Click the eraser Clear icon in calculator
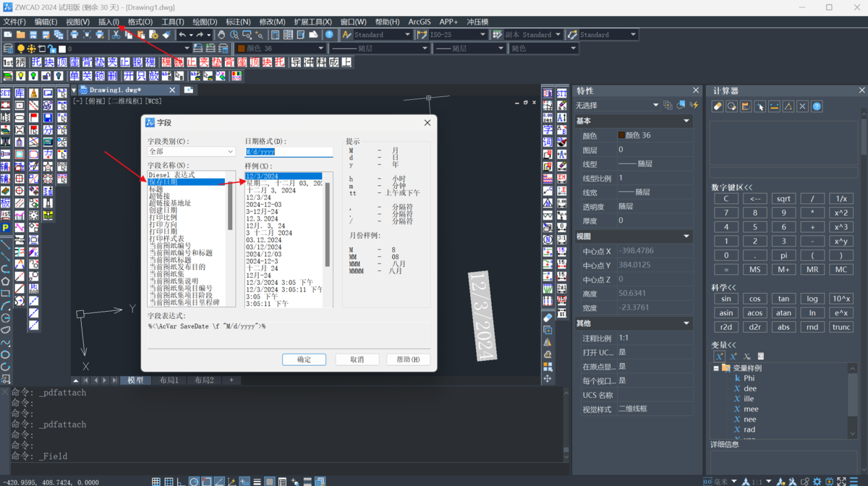Screen dimensions: 868x486 [x=718, y=106]
